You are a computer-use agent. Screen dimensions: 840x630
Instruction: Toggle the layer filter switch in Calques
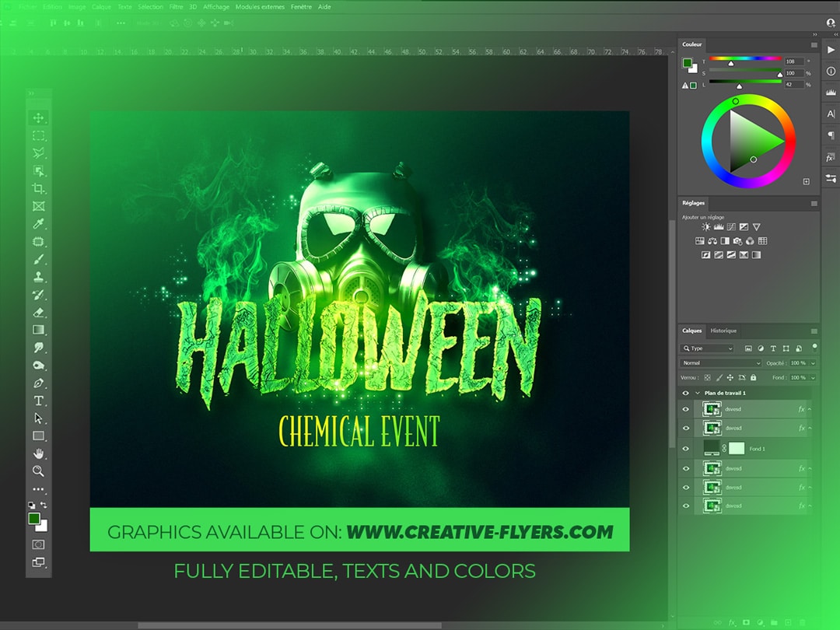(814, 347)
